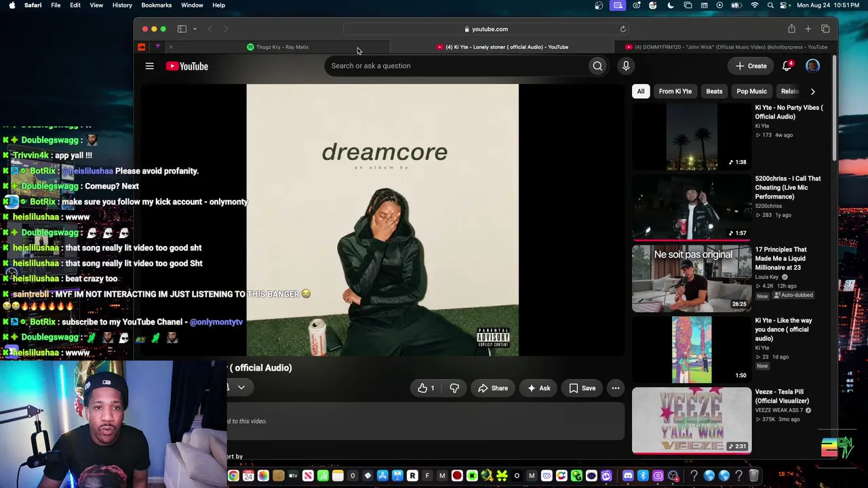Go forward in Safari history
Viewport: 868px width, 488px height.
226,29
